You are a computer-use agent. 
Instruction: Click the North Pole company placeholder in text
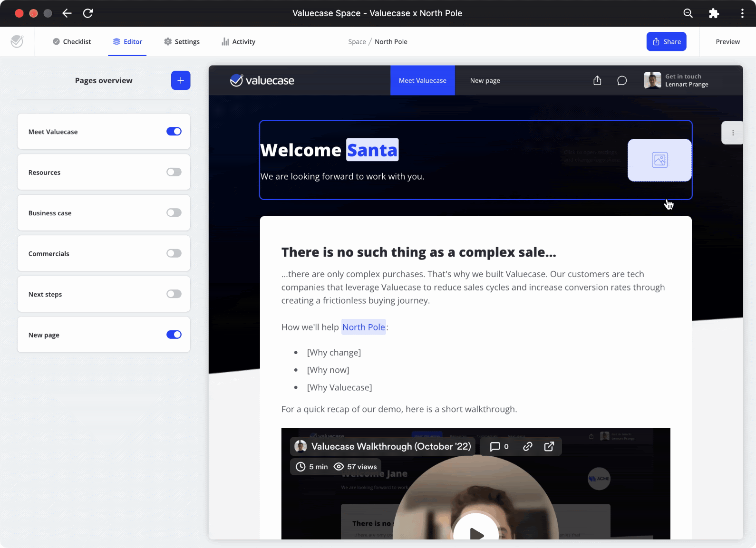click(x=364, y=327)
